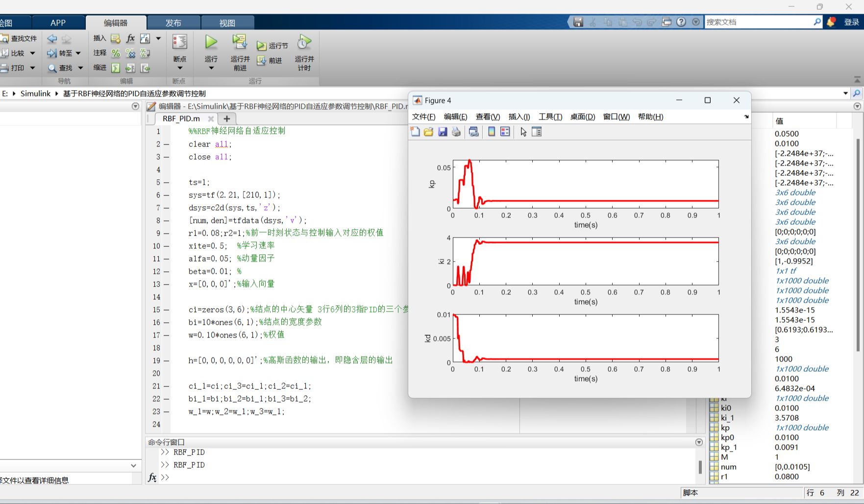Screen dimensions: 864x504
Task: Click Advance (前进) button in Run group
Action: pos(270,61)
